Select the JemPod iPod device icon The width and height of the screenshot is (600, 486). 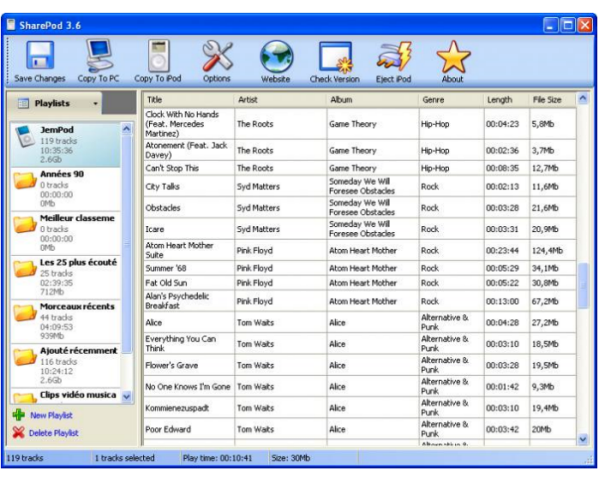point(25,136)
